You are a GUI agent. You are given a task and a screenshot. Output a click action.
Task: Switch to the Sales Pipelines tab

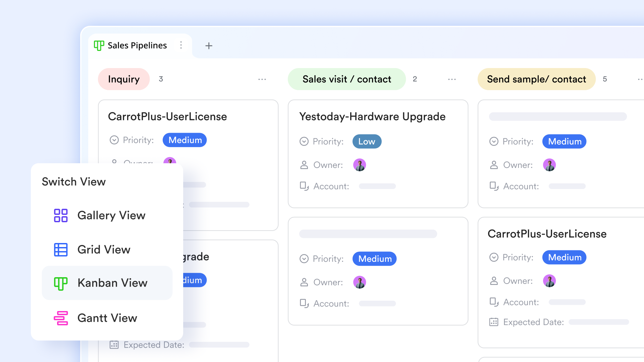tap(137, 45)
